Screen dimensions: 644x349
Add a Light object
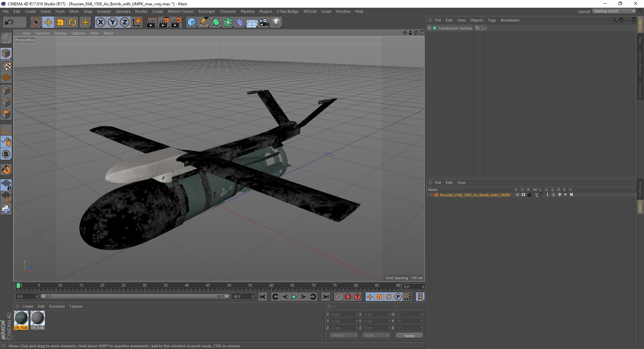point(276,22)
